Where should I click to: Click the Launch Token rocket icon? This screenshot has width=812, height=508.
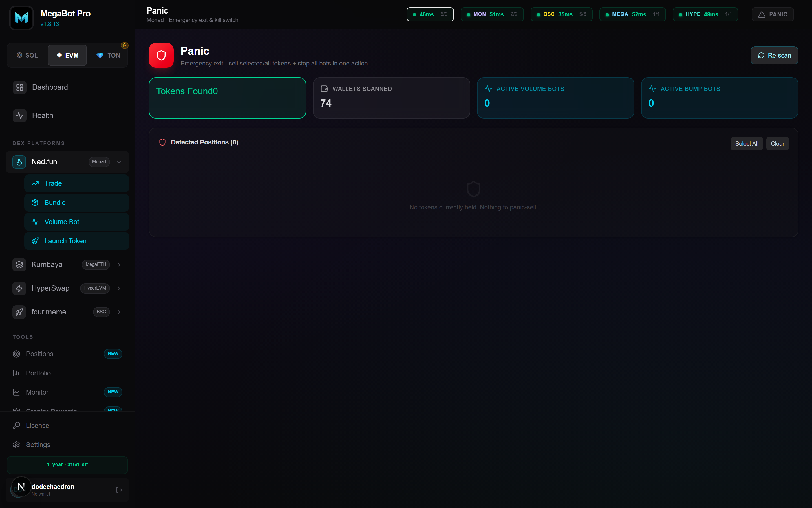coord(35,241)
